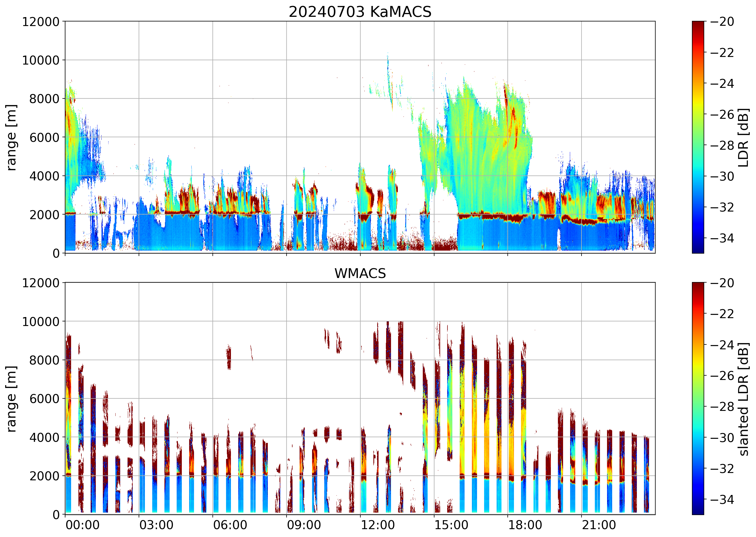Click the -20 label on top colorbar
This screenshot has width=756, height=537.
pos(722,22)
